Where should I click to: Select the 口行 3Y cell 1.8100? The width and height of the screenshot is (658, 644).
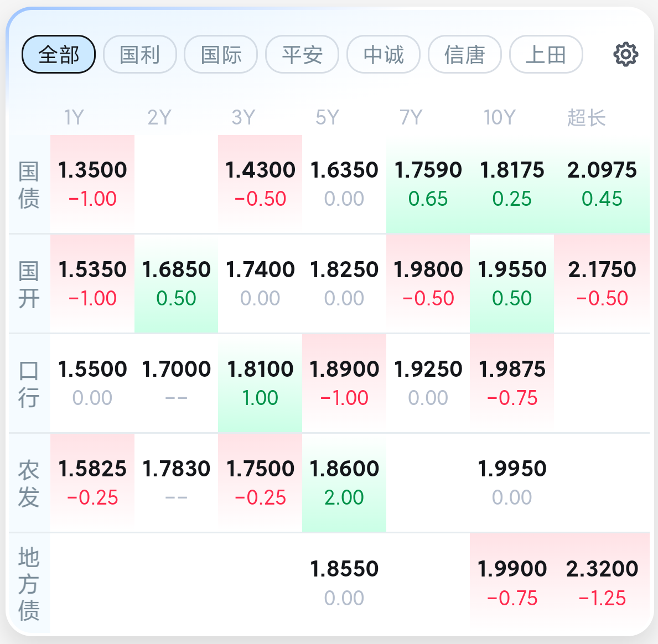click(x=260, y=383)
